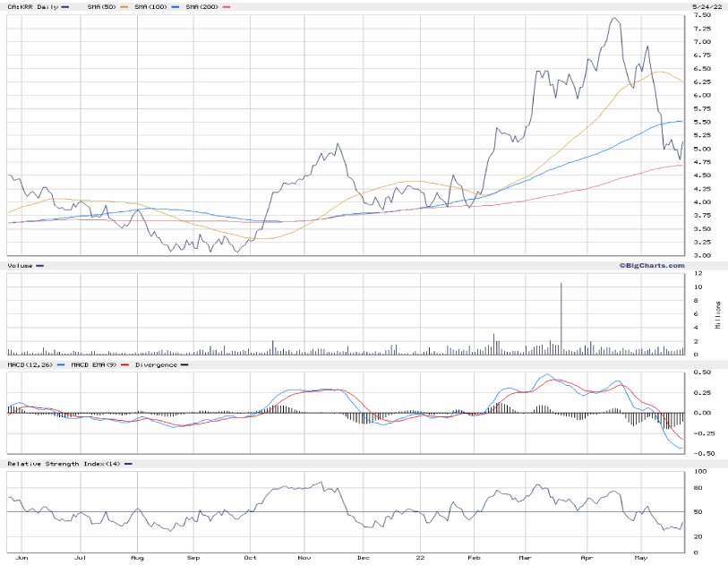Click the Relative Strength Index(14) label

click(x=63, y=463)
